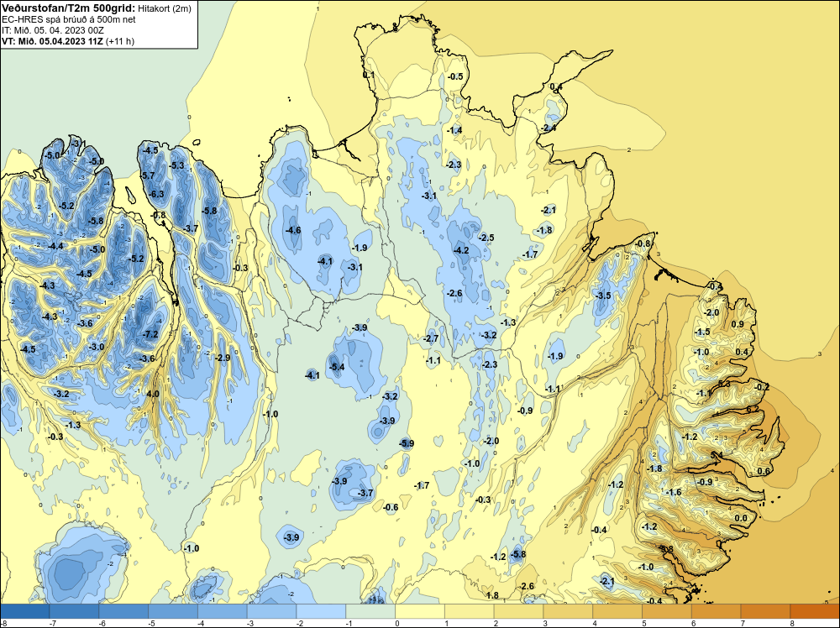Image resolution: width=840 pixels, height=628 pixels.
Task: Click the 0.9 temperature value
Action: coord(738,324)
